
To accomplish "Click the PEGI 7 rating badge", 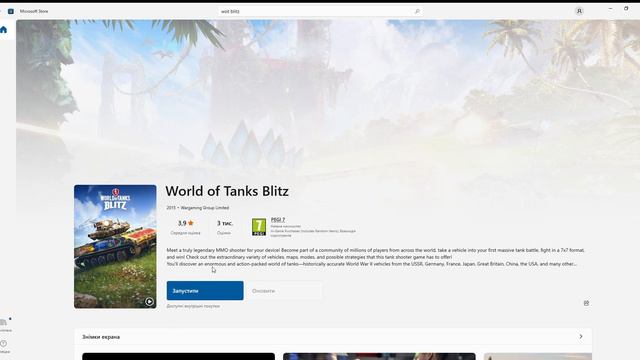I will pos(259,227).
